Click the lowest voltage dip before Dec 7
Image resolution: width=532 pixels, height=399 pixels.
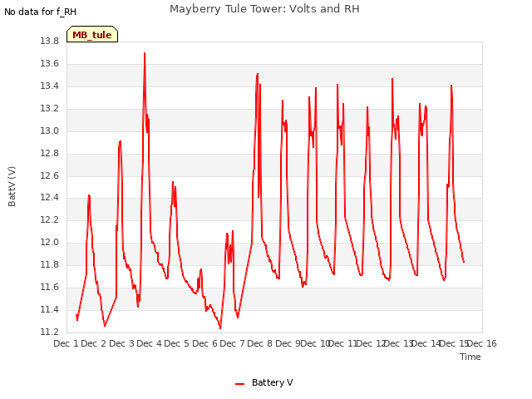tap(220, 328)
